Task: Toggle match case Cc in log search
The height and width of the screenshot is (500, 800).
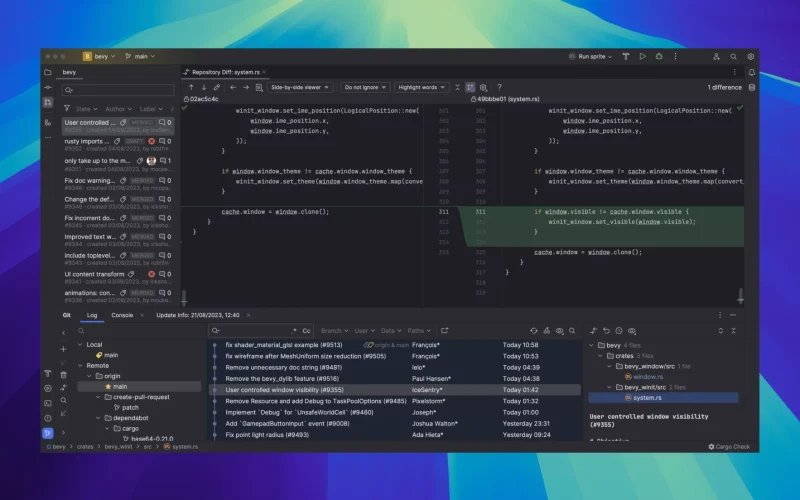Action: click(306, 331)
